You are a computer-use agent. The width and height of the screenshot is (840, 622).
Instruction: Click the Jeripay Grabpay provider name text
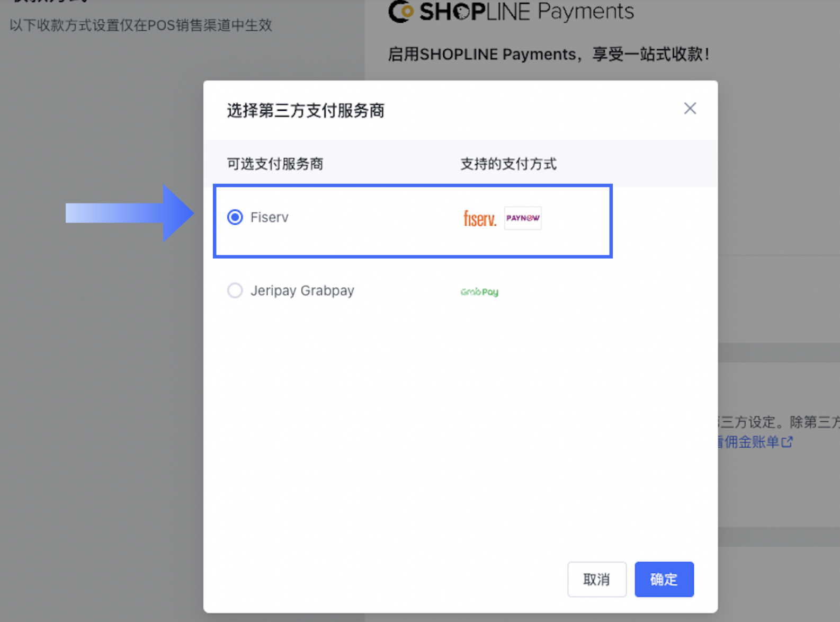(x=302, y=291)
